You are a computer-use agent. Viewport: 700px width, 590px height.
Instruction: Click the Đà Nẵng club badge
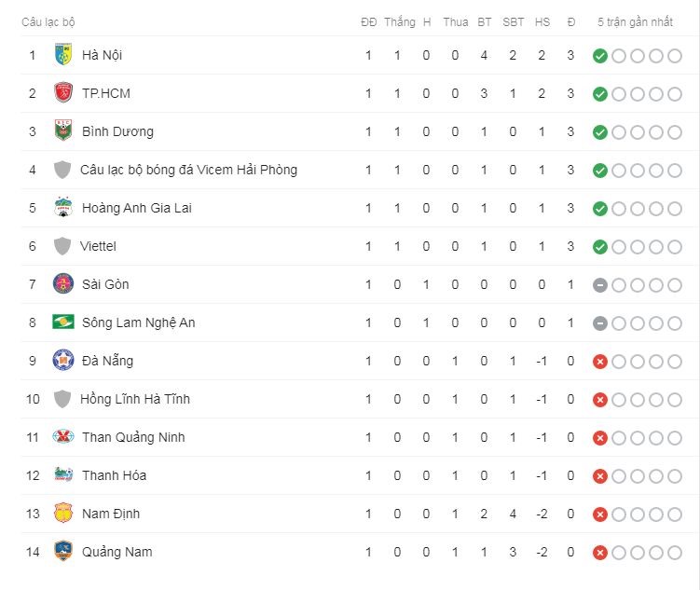coord(63,360)
